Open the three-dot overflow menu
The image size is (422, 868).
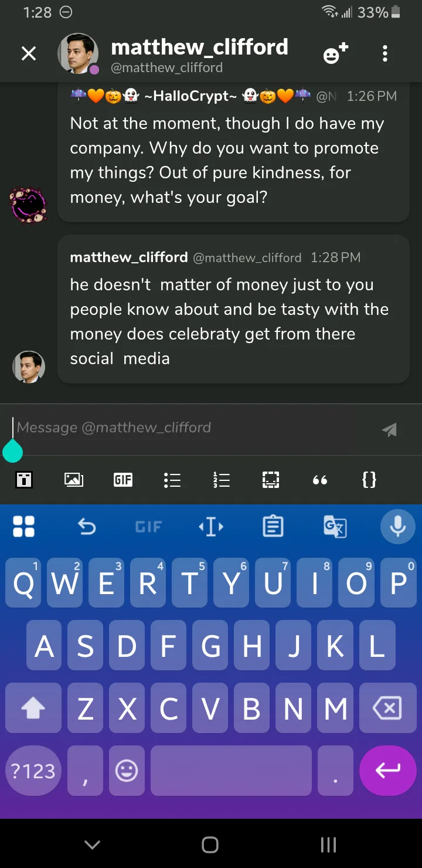[x=385, y=55]
